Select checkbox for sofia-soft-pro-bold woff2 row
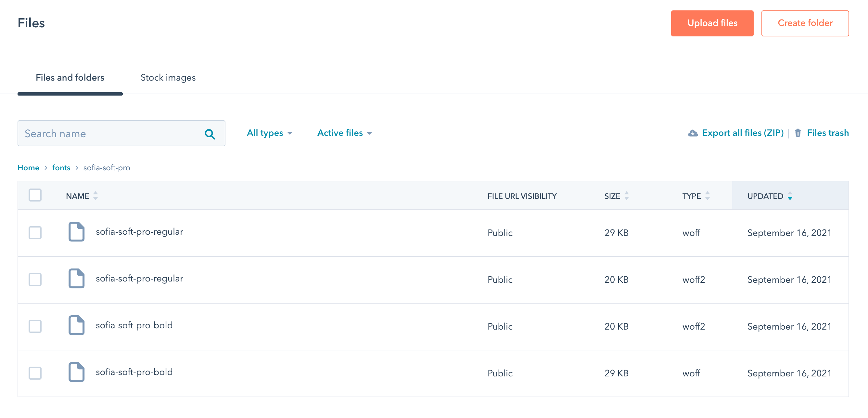Screen dimensions: 868x418 point(35,326)
